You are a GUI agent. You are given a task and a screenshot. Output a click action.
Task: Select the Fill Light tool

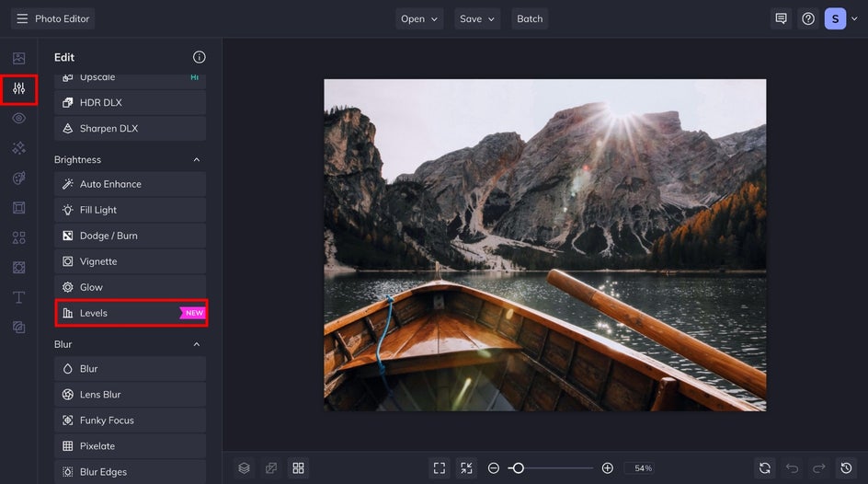coord(130,210)
